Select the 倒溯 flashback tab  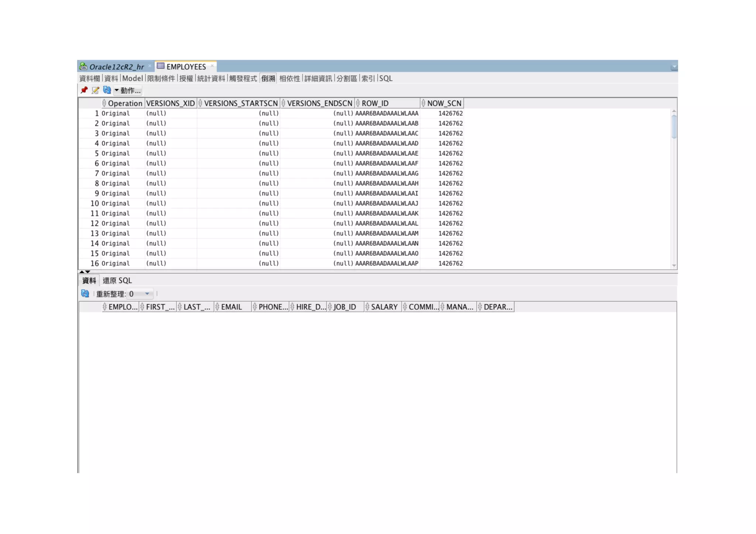(x=268, y=78)
